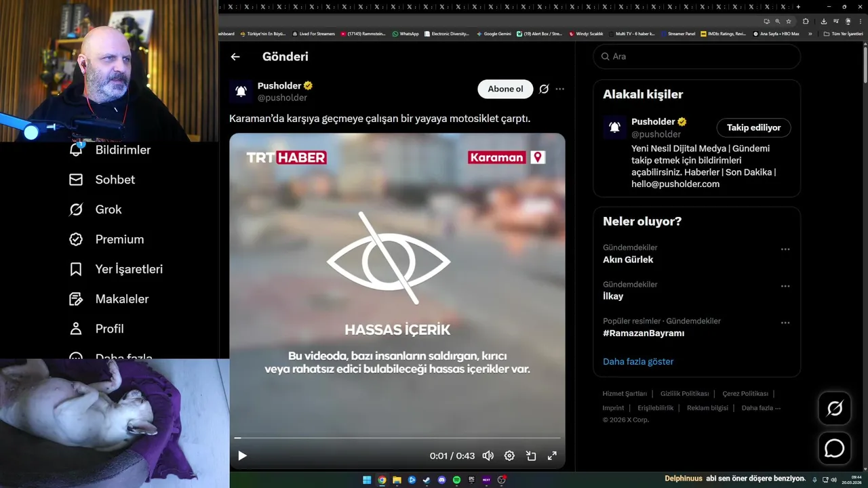The height and width of the screenshot is (488, 868).
Task: Open the browser extensions puzzle icon
Action: pos(806,21)
